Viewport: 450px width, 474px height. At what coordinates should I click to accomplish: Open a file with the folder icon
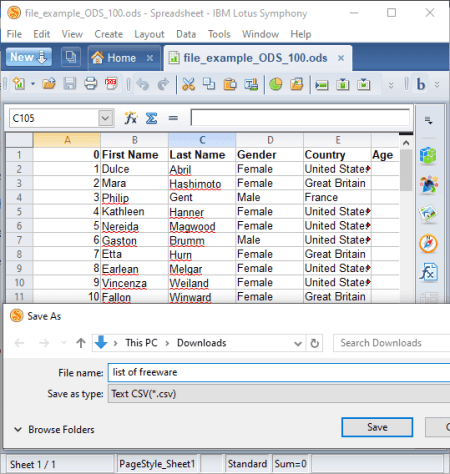click(49, 83)
